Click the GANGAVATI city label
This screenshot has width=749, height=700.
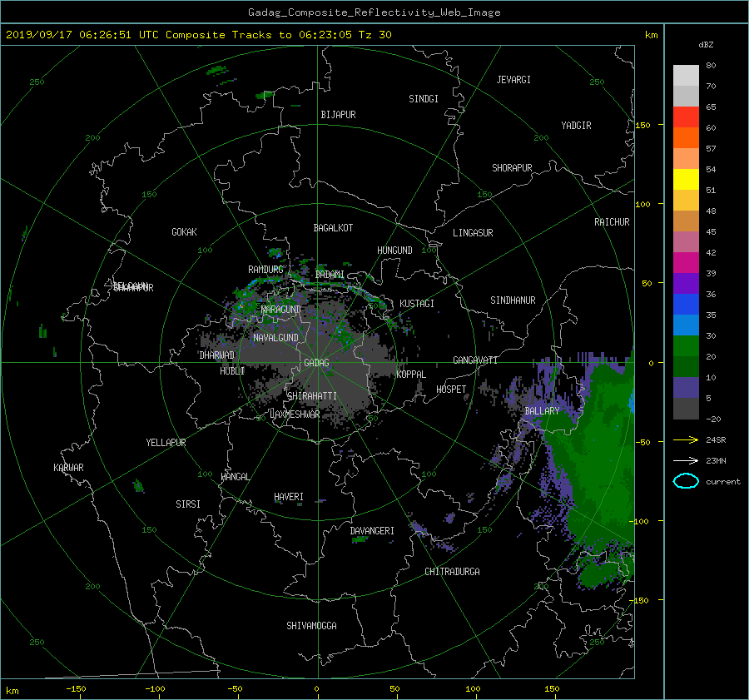click(475, 360)
